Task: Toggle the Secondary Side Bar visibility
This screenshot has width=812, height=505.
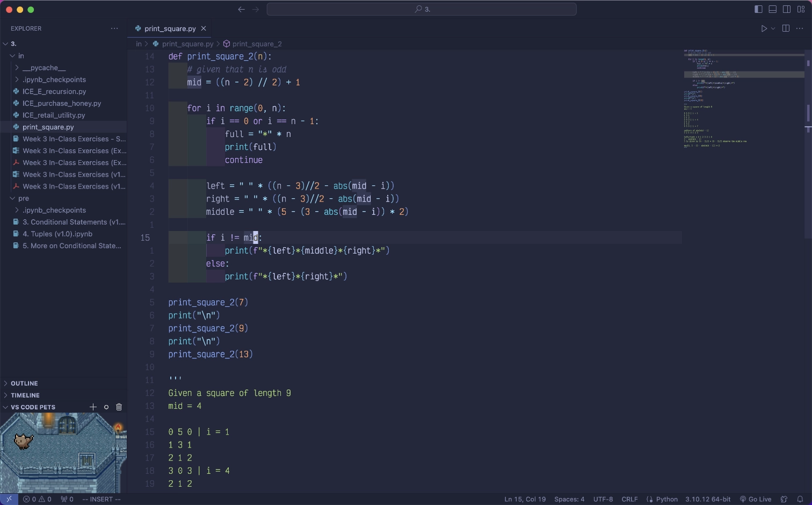Action: [x=786, y=9]
